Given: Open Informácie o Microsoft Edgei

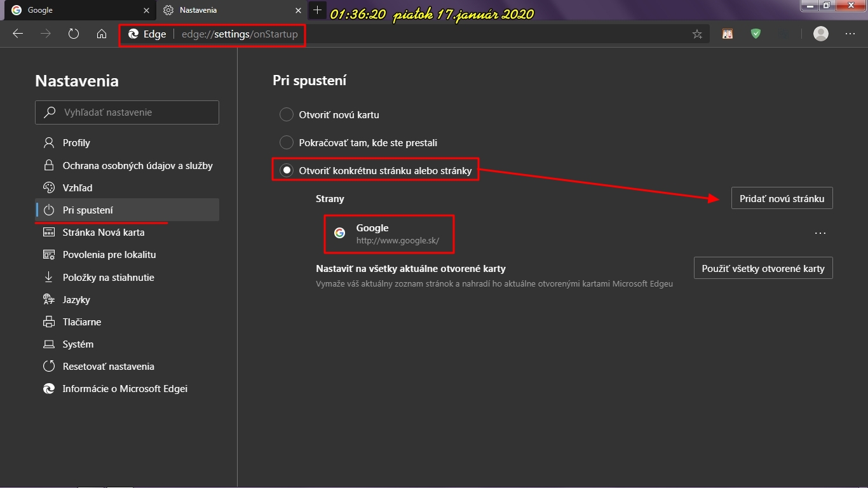Looking at the screenshot, I should (x=127, y=388).
